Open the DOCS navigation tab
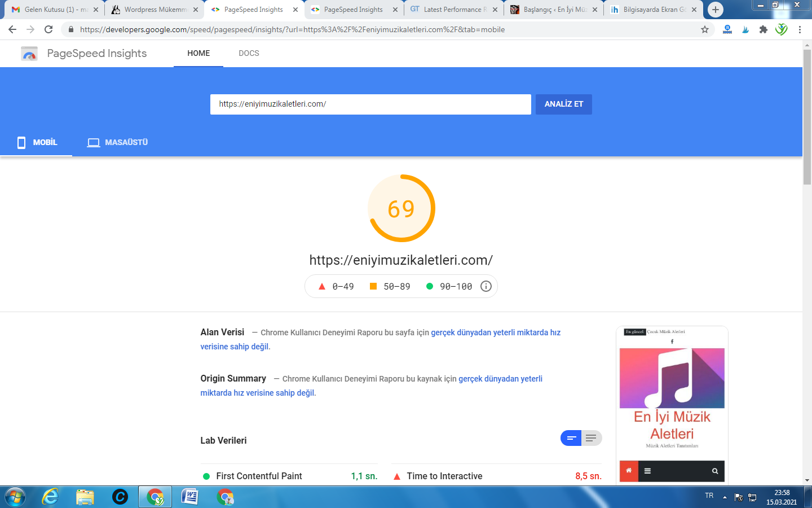 tap(249, 53)
